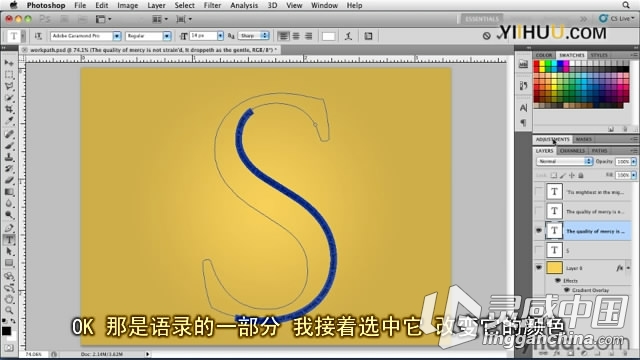Open the layer blend mode Normal dropdown
Screen dimensions: 640x360
[x=564, y=161]
